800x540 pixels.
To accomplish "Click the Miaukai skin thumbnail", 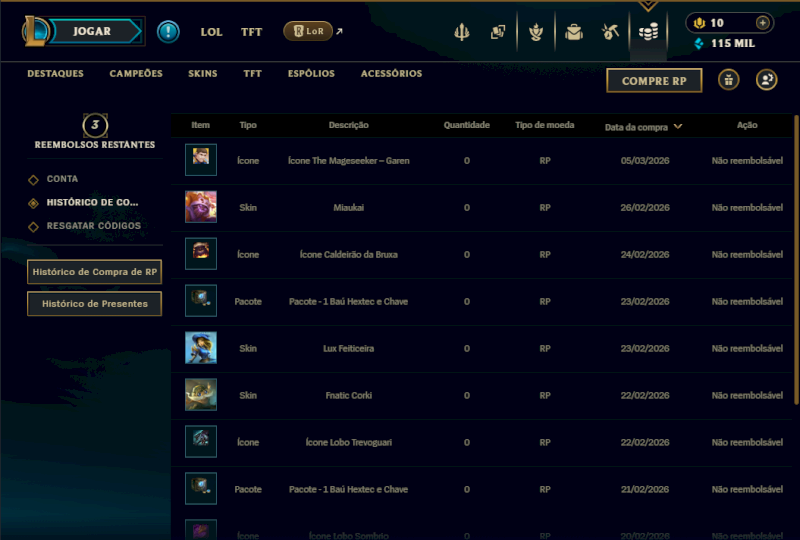I will (201, 207).
